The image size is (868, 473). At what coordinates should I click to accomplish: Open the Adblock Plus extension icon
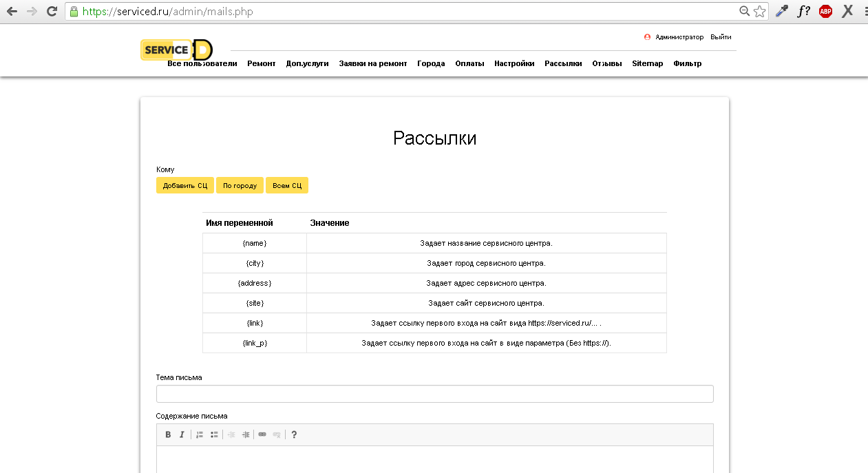point(825,11)
